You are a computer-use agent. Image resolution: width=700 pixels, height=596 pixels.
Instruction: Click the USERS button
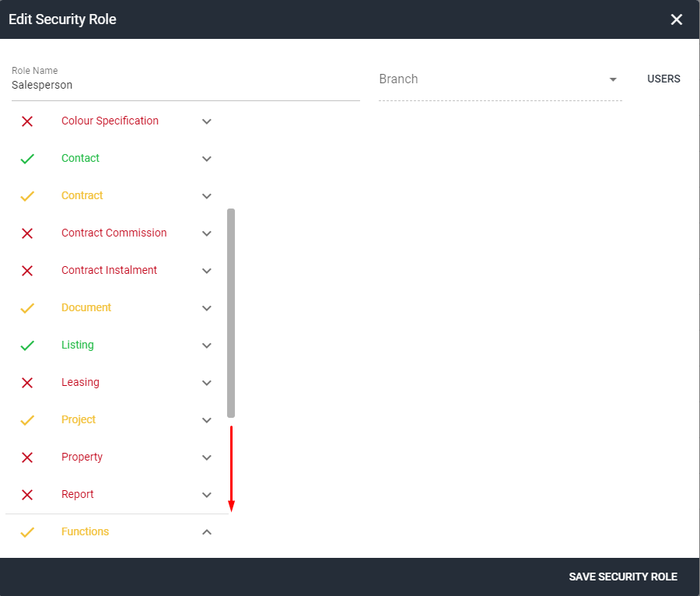click(663, 79)
